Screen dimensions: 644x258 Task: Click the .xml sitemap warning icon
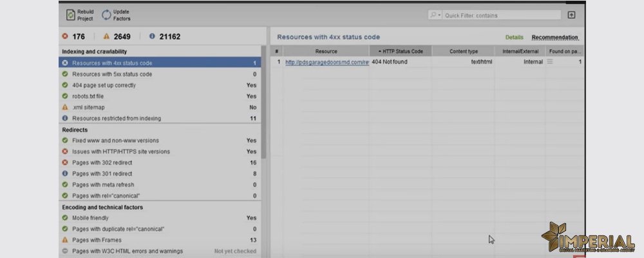[x=65, y=107]
